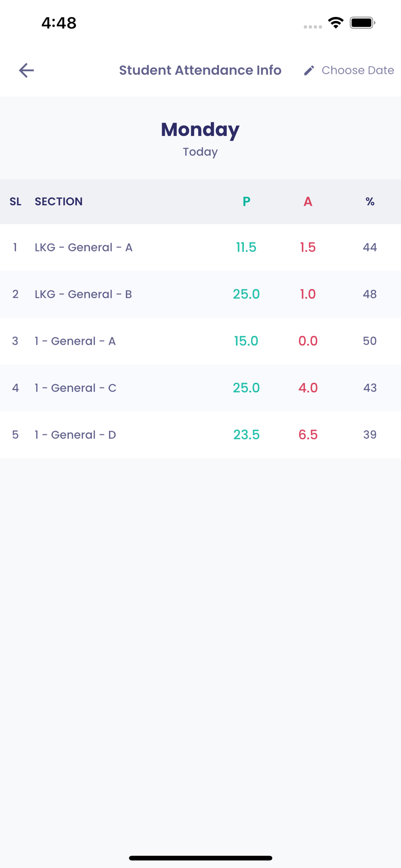Image resolution: width=401 pixels, height=868 pixels.
Task: Tap the red A column header
Action: tap(308, 201)
